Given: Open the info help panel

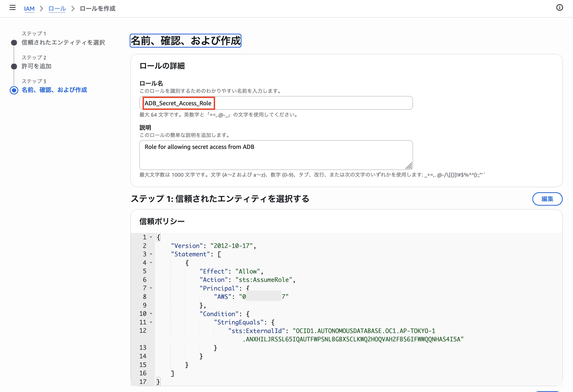Looking at the screenshot, I should 560,8.
